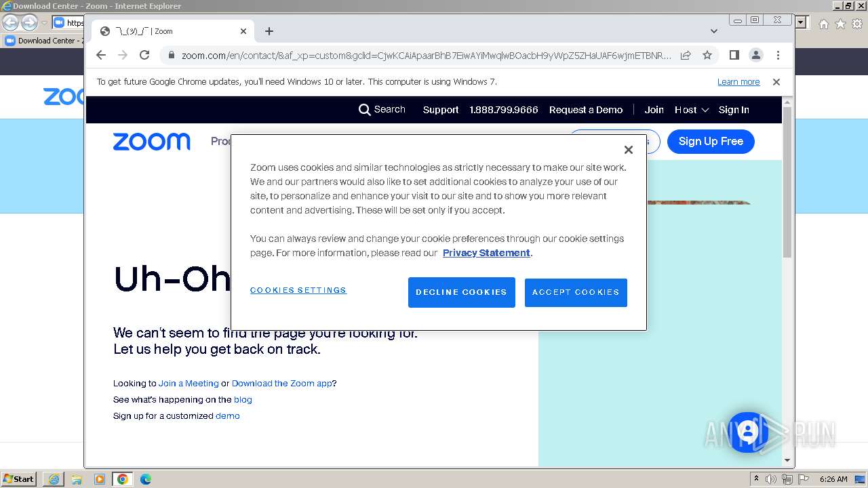This screenshot has height=488, width=868.
Task: Click Sign Up Free button
Action: [711, 142]
